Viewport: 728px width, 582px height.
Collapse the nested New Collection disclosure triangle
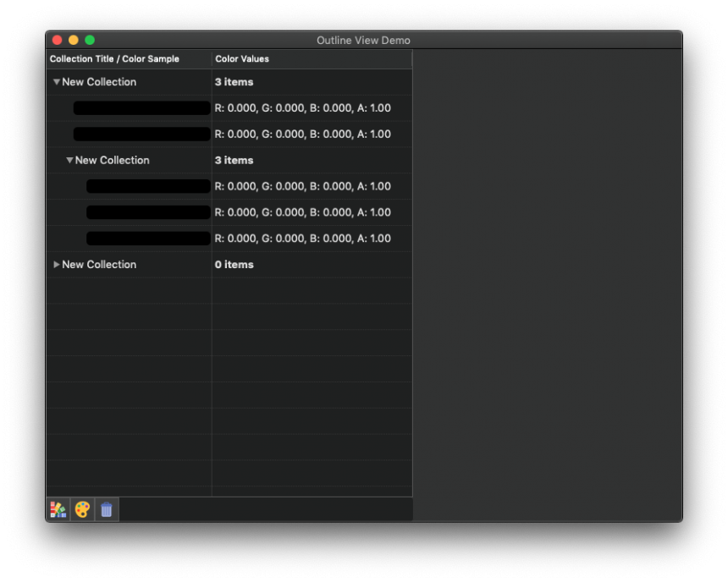pyautogui.click(x=69, y=160)
